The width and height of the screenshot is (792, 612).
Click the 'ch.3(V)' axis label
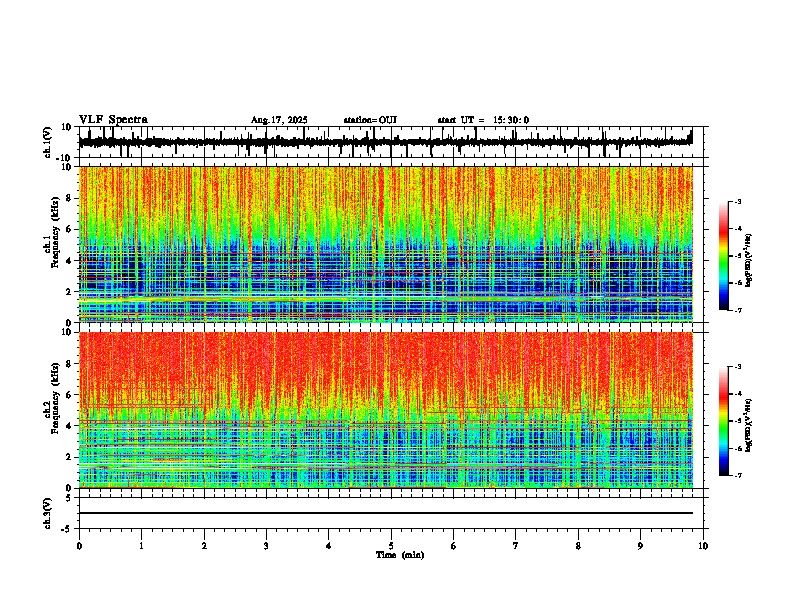[48, 513]
